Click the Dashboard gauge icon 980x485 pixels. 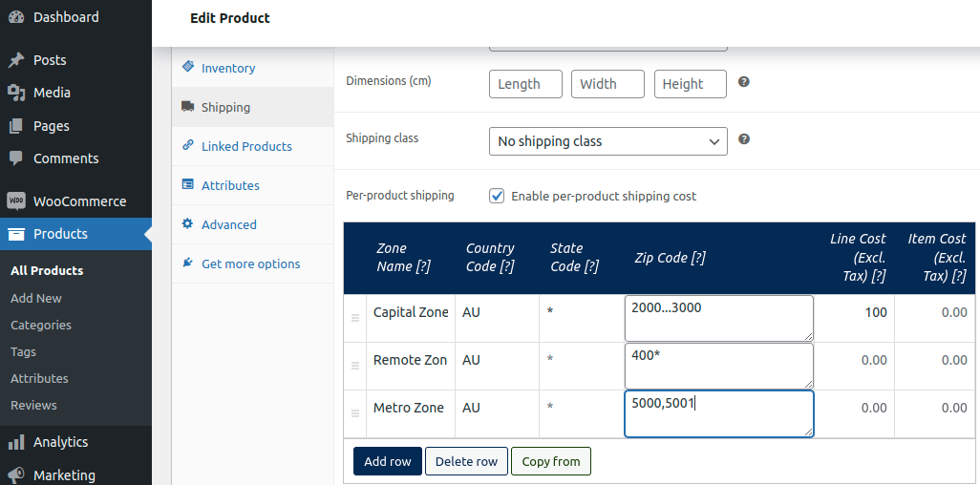click(x=16, y=17)
